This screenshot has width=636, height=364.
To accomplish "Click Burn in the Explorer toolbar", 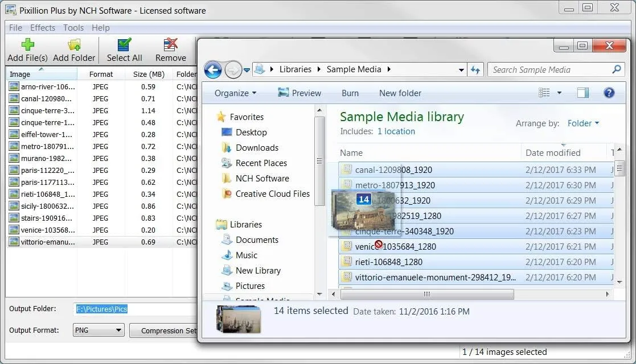I will 350,93.
